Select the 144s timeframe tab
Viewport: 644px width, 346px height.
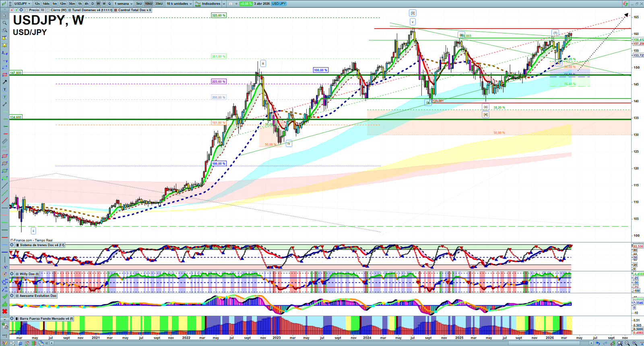(46, 4)
